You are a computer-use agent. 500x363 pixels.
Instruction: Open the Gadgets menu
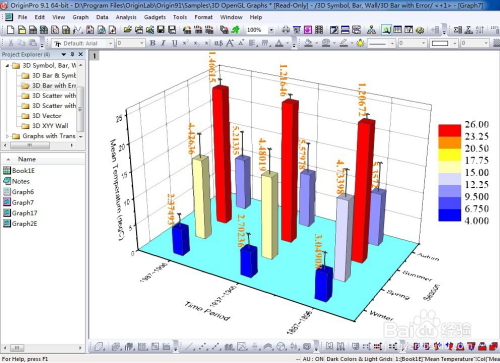(155, 17)
